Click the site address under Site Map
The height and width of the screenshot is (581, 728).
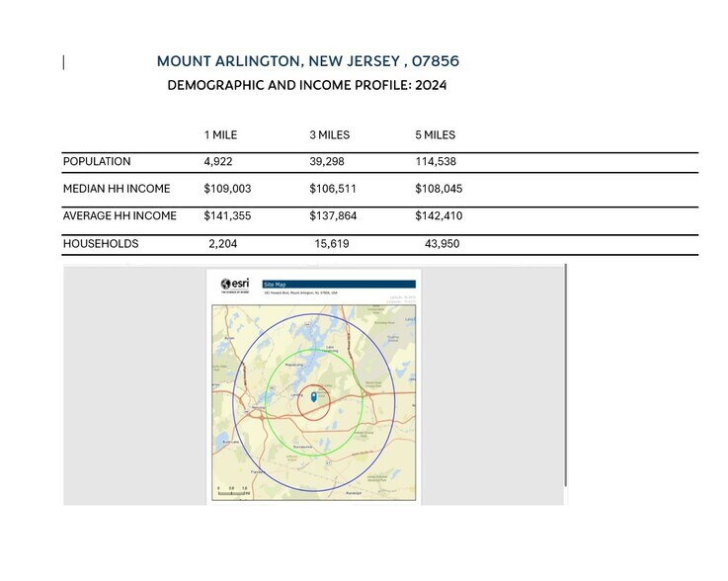tap(300, 293)
